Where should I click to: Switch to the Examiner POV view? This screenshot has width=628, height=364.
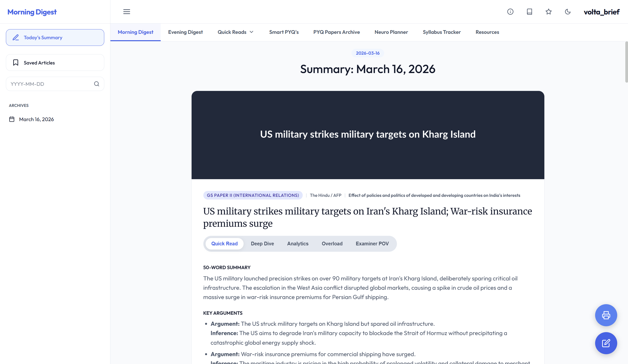[x=372, y=243]
